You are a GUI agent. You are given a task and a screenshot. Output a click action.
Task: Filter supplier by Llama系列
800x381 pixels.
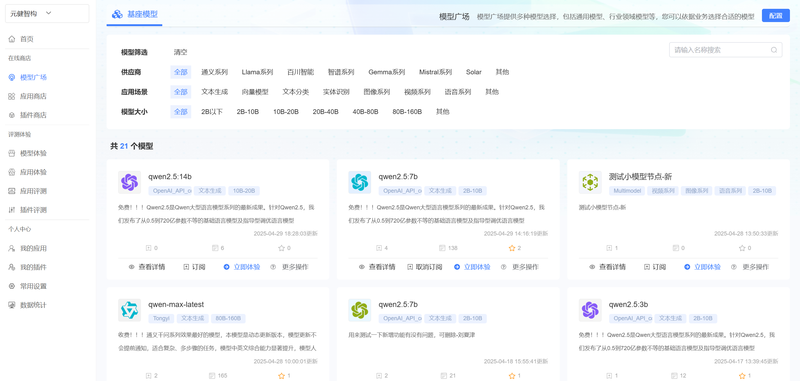click(257, 72)
